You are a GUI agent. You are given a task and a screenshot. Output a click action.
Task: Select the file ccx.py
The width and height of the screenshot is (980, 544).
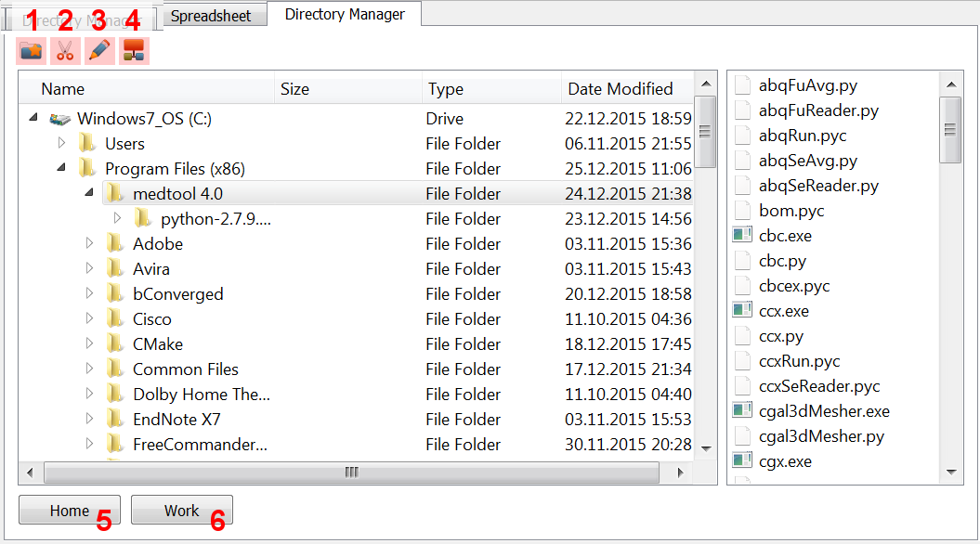(x=781, y=336)
